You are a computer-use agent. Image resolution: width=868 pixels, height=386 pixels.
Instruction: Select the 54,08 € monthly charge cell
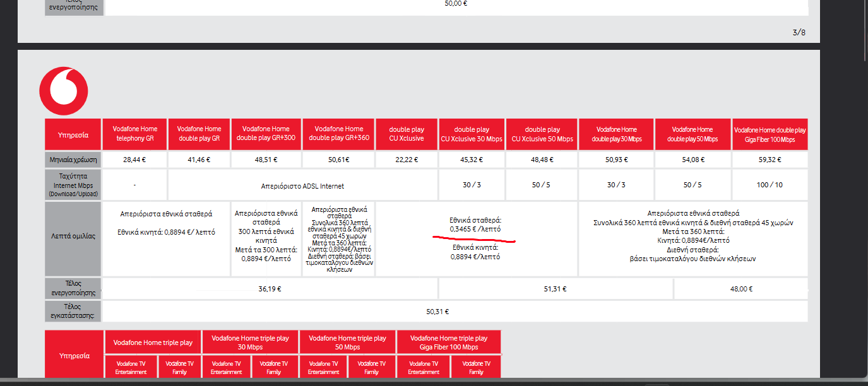click(x=693, y=160)
